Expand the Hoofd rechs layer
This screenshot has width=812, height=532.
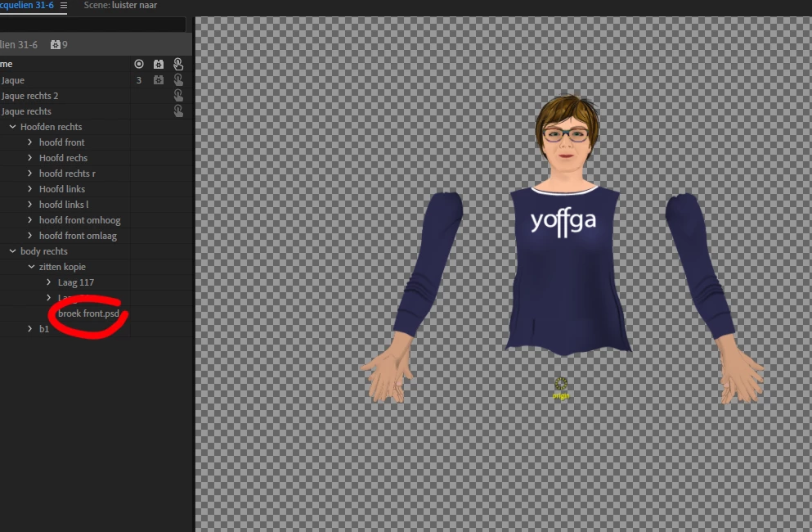tap(29, 158)
